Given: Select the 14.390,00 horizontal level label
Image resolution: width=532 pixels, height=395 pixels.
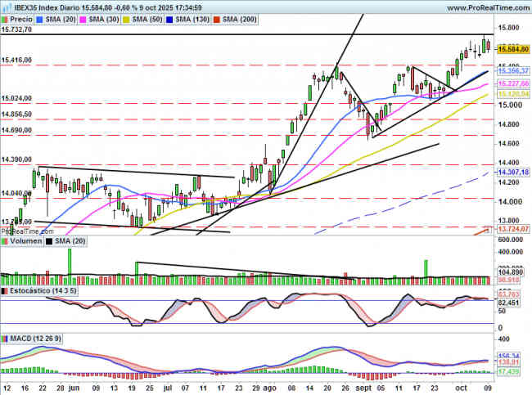Looking at the screenshot, I should [17, 160].
